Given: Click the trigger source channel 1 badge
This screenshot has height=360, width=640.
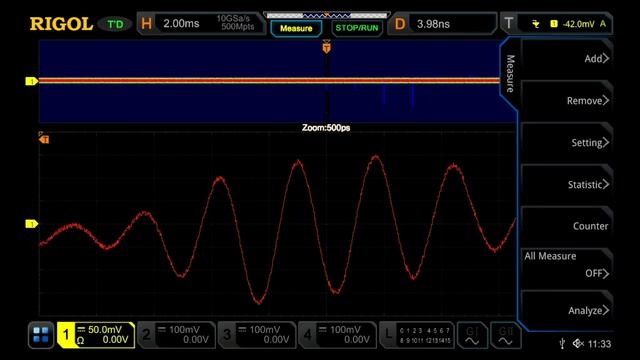Looking at the screenshot, I should point(554,24).
